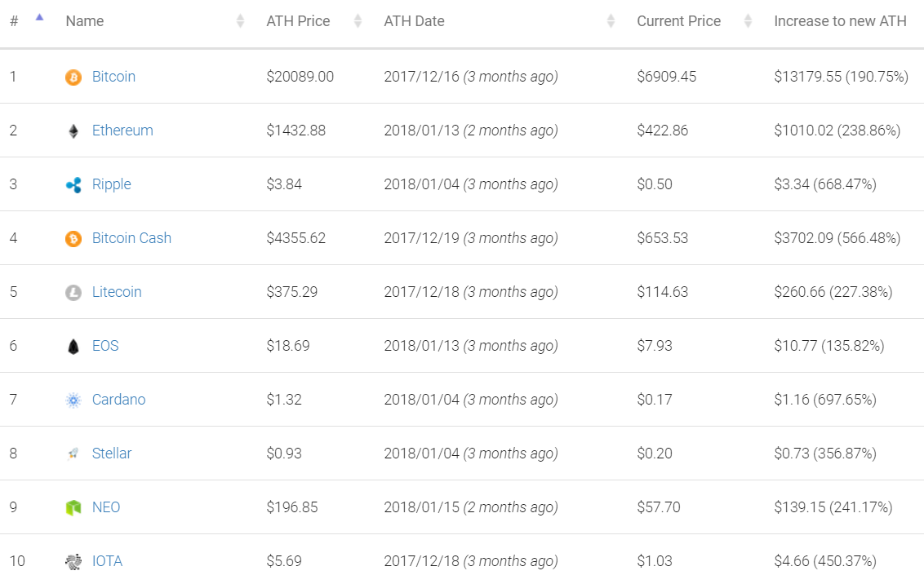Click the Bitcoin orange coin icon

pyautogui.click(x=73, y=77)
